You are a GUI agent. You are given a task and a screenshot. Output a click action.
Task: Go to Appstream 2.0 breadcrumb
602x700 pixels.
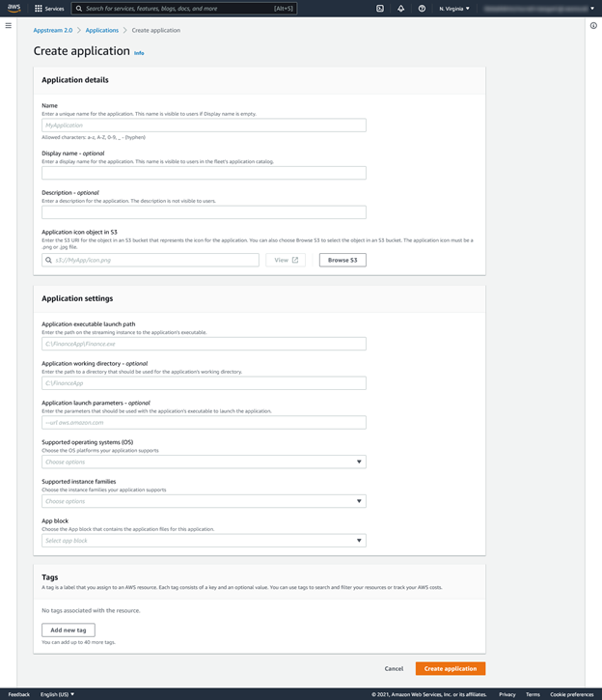click(x=53, y=30)
